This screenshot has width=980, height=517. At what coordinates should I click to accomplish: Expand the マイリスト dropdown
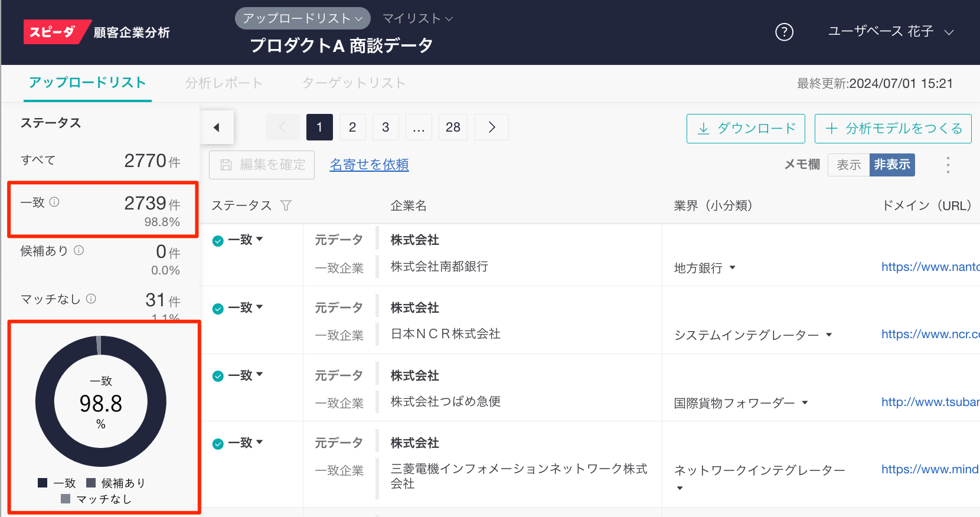click(x=417, y=18)
